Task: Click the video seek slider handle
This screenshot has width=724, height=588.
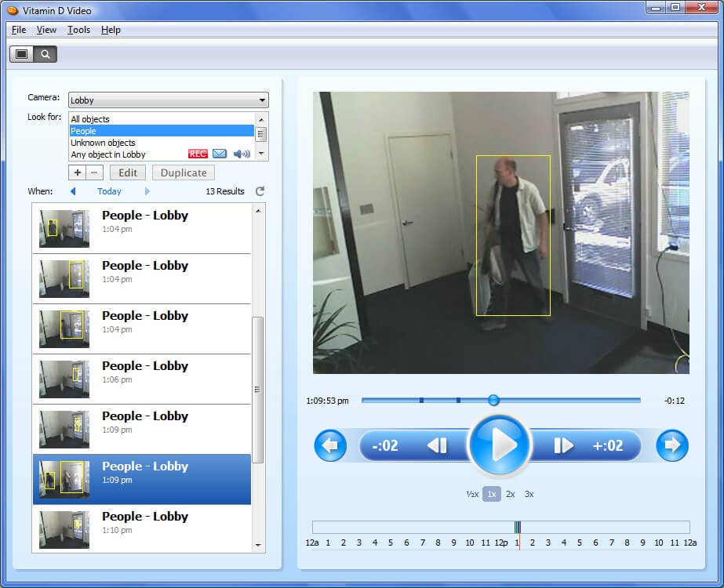Action: [493, 401]
